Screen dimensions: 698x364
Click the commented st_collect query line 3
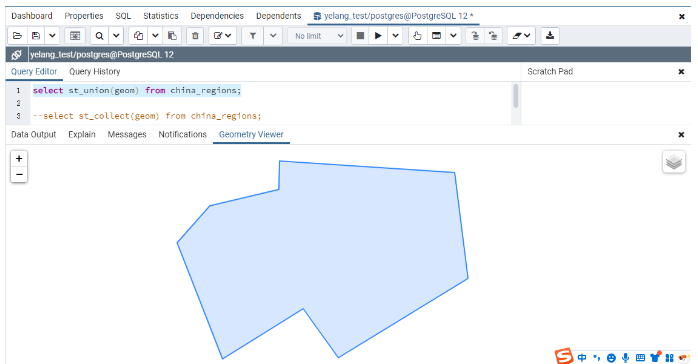tap(147, 116)
